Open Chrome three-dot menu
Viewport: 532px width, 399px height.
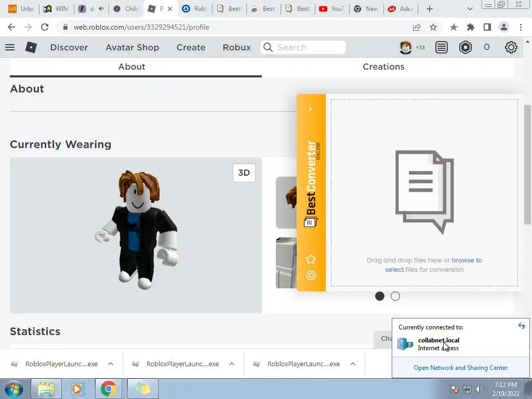521,27
